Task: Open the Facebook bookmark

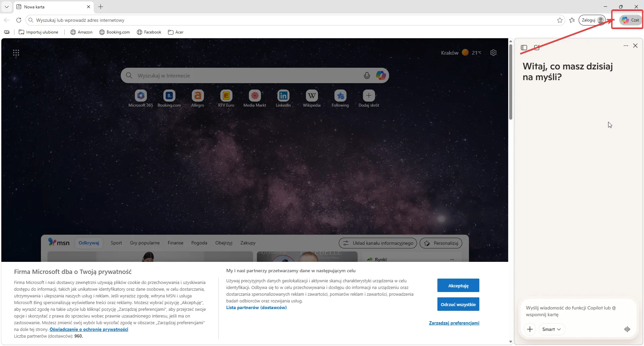Action: pos(149,32)
